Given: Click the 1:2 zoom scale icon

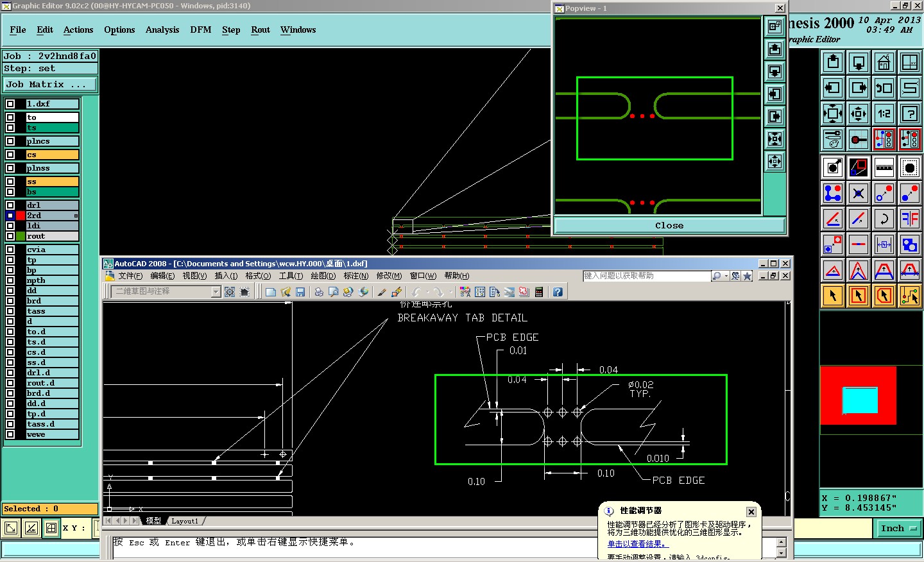Looking at the screenshot, I should coord(884,114).
